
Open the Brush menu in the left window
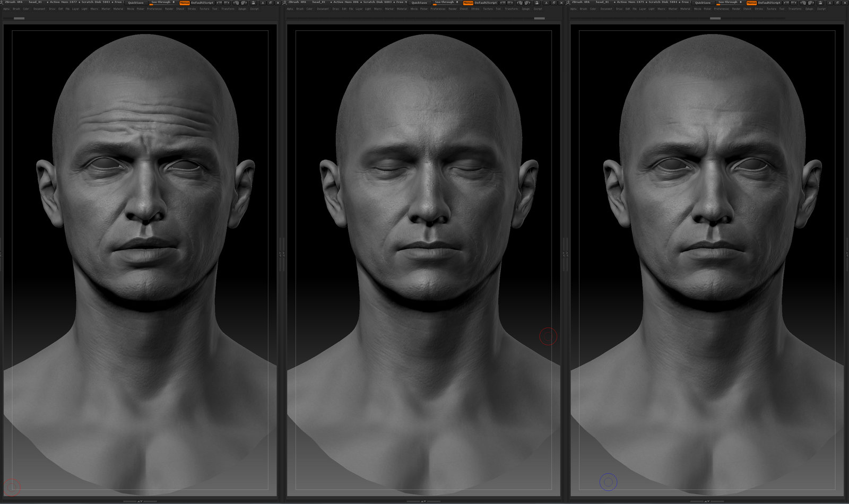pos(16,9)
